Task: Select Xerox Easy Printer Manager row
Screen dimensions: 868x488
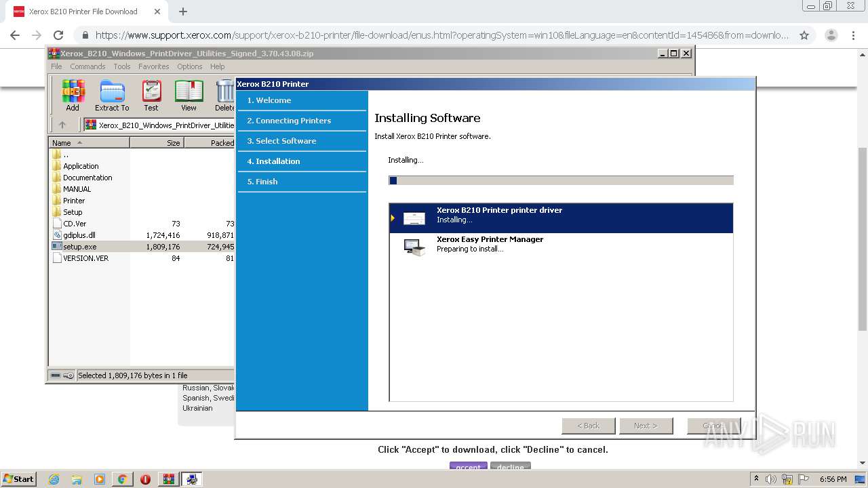Action: coord(561,247)
